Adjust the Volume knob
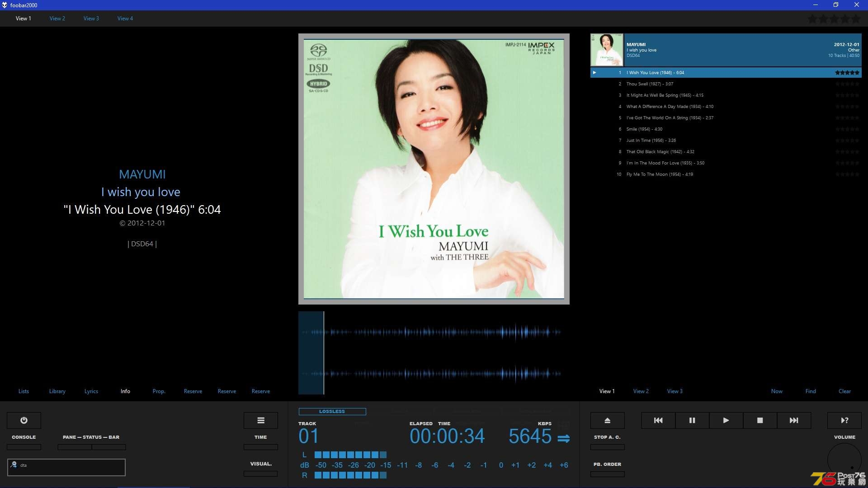Viewport: 868px width, 488px height. coord(844,460)
